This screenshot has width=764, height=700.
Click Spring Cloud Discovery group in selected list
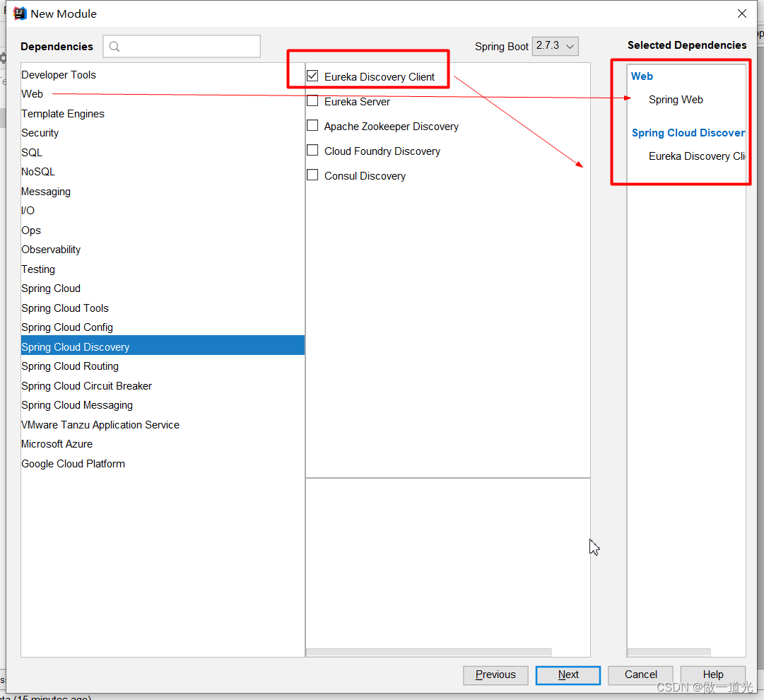click(688, 133)
